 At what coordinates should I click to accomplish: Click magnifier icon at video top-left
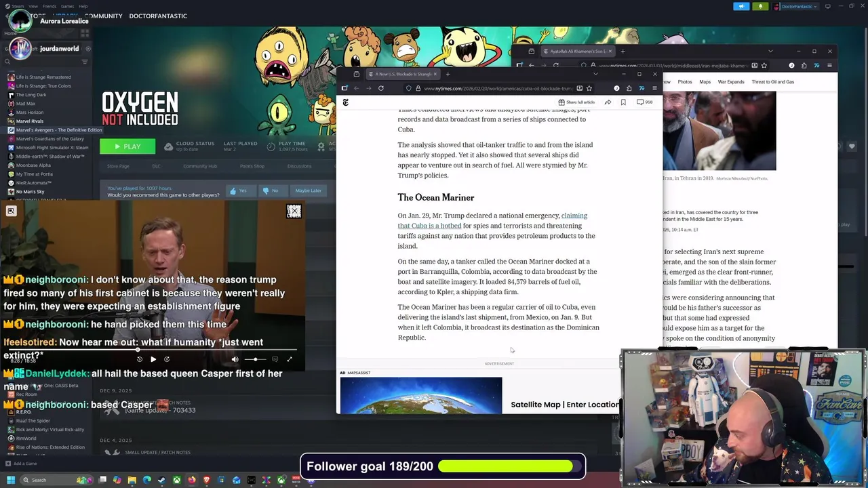tap(12, 211)
